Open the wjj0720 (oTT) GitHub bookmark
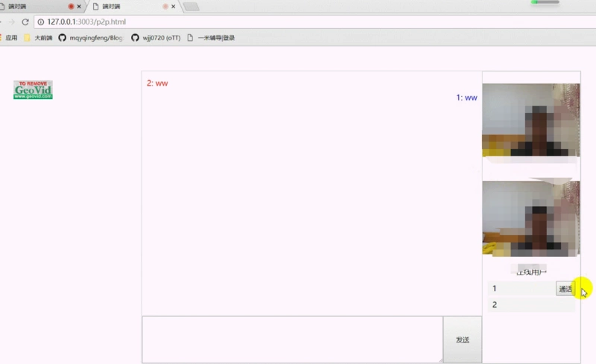The image size is (596, 364). point(156,38)
